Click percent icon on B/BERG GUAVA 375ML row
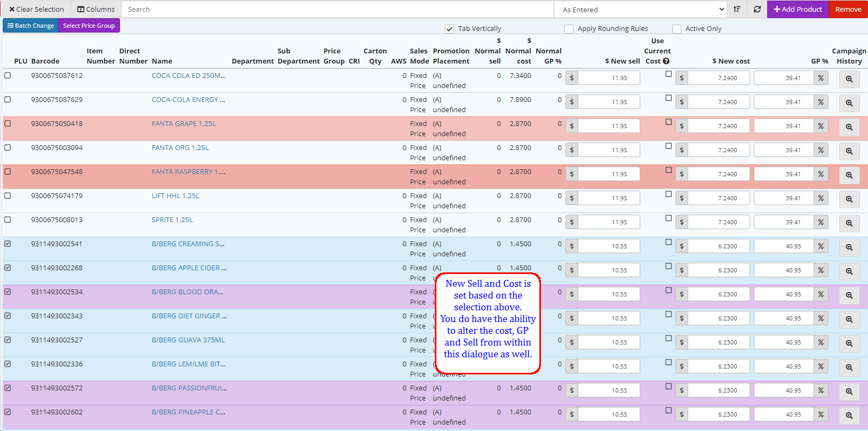Image resolution: width=868 pixels, height=431 pixels. [821, 342]
